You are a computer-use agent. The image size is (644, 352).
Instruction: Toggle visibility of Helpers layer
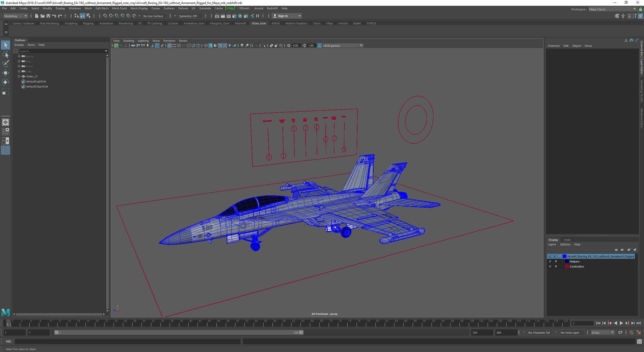[x=549, y=261]
